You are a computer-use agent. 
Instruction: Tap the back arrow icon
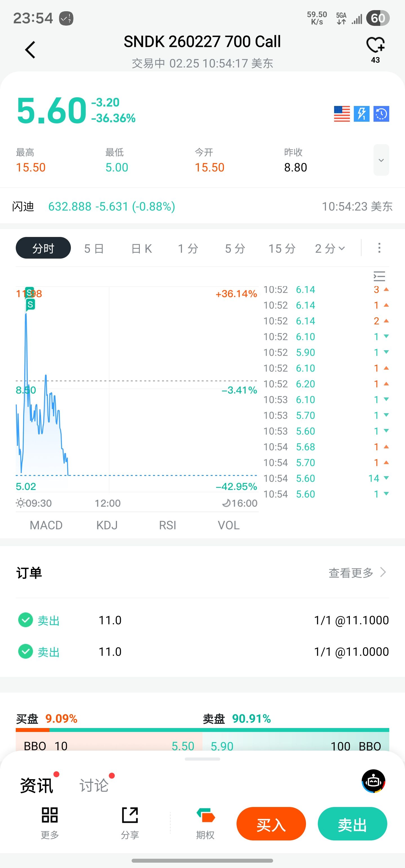[30, 50]
